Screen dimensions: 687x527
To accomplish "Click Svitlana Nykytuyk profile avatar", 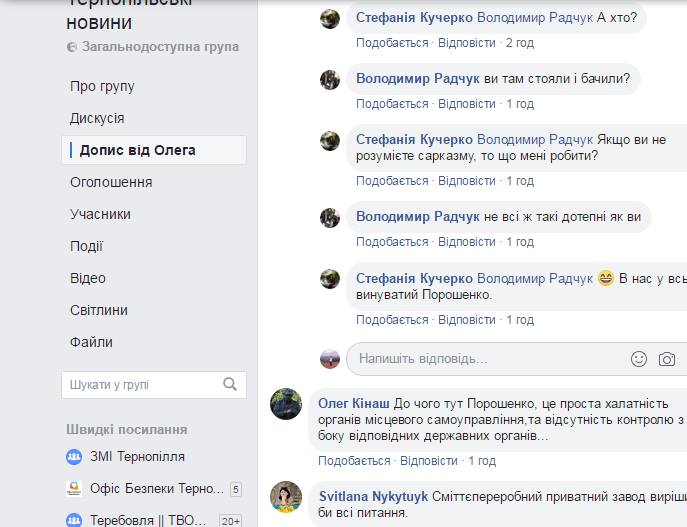I will [286, 497].
